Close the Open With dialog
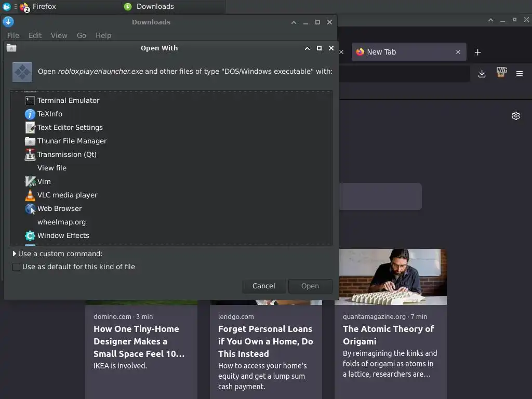532x399 pixels. click(331, 48)
